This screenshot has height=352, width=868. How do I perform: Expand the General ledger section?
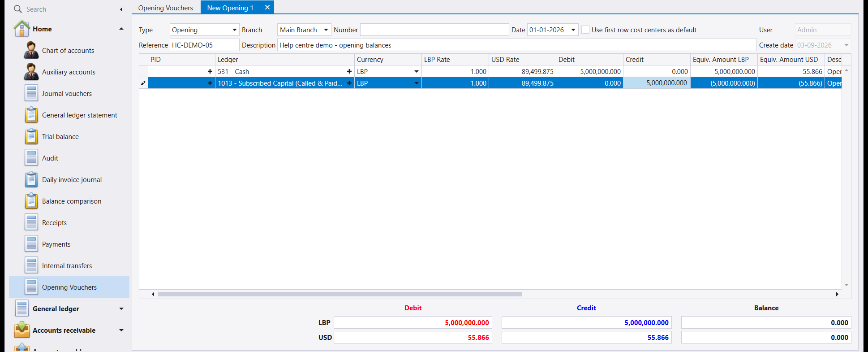click(x=121, y=309)
